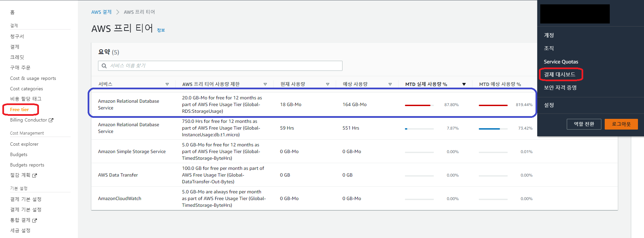Click 551 Hrs forecast usage cell

[x=351, y=128]
